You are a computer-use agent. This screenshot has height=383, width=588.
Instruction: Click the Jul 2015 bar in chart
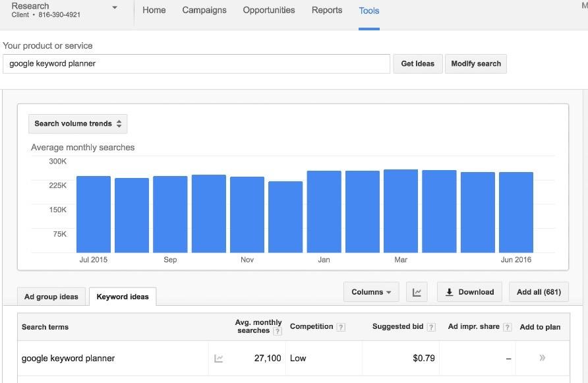click(94, 214)
